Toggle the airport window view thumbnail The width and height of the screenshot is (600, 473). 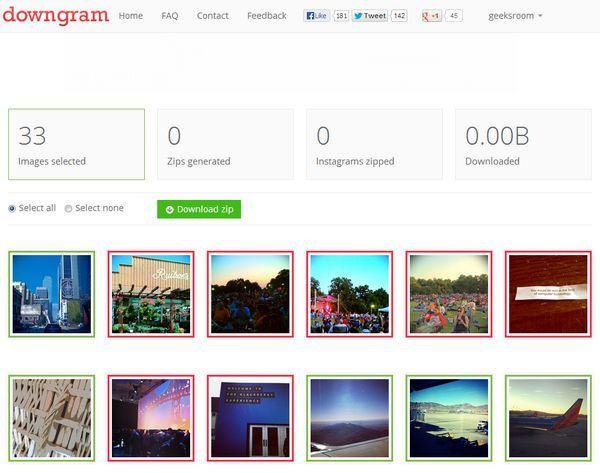[x=449, y=418]
